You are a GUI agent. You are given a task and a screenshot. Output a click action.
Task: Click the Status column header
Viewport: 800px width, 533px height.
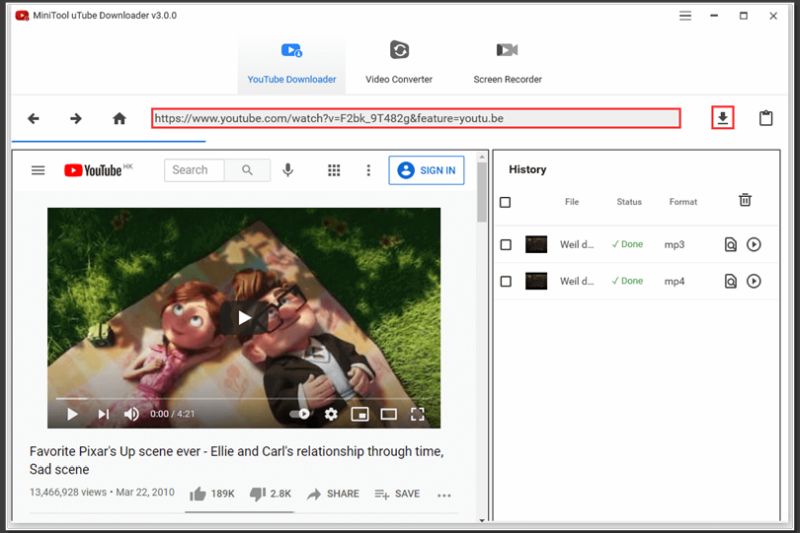[x=629, y=202]
